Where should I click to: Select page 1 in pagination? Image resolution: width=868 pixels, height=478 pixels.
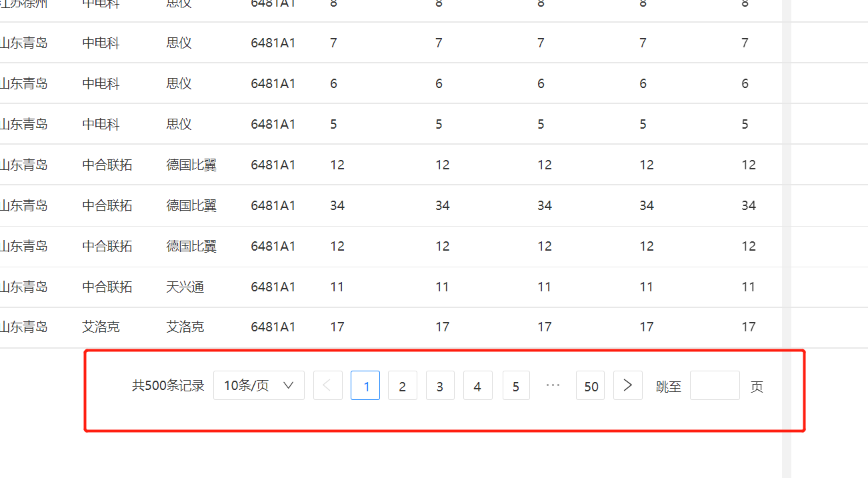coord(365,385)
